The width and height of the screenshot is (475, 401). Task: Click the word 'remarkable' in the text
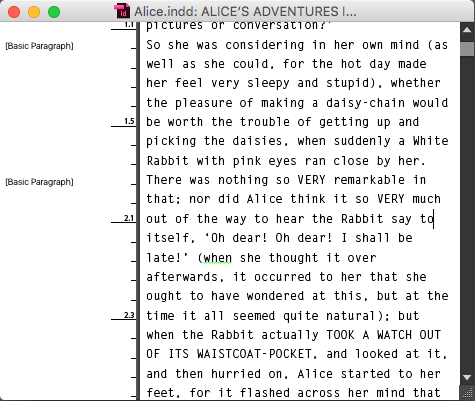point(369,180)
